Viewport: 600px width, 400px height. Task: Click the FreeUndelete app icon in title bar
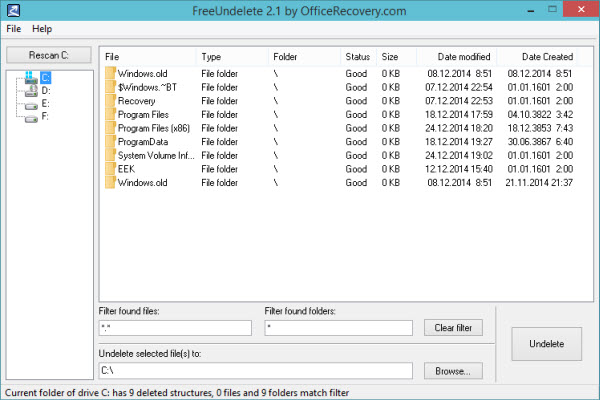click(13, 10)
